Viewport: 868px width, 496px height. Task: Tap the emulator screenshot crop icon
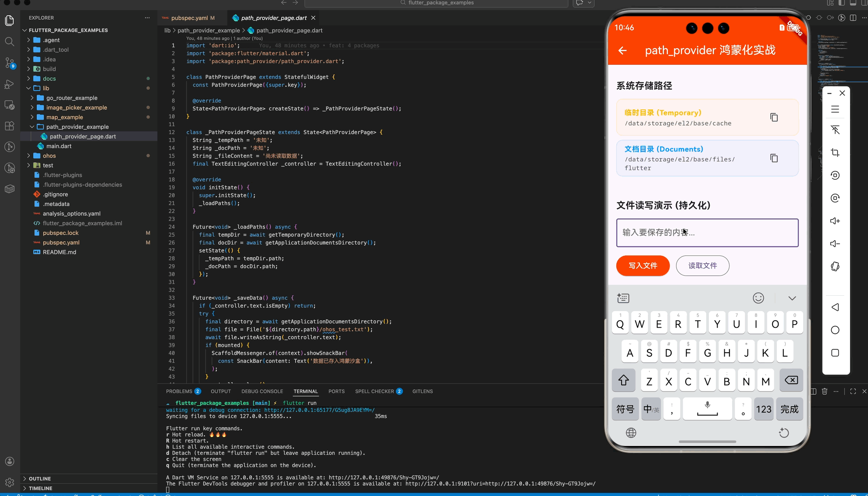[x=835, y=152]
